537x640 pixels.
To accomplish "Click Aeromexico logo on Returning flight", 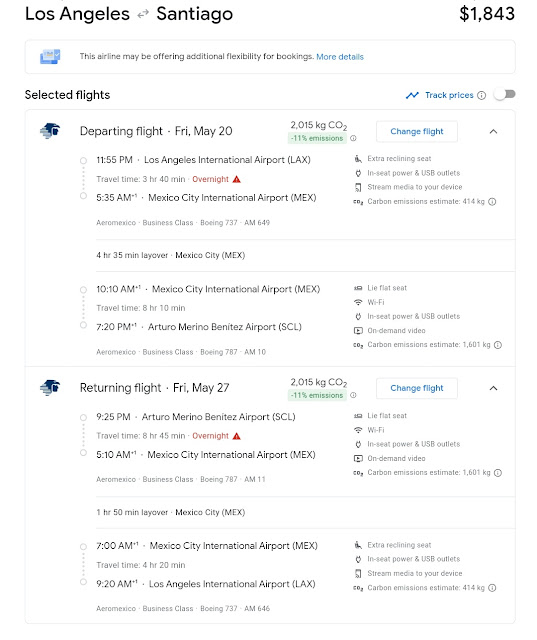I will tap(50, 387).
